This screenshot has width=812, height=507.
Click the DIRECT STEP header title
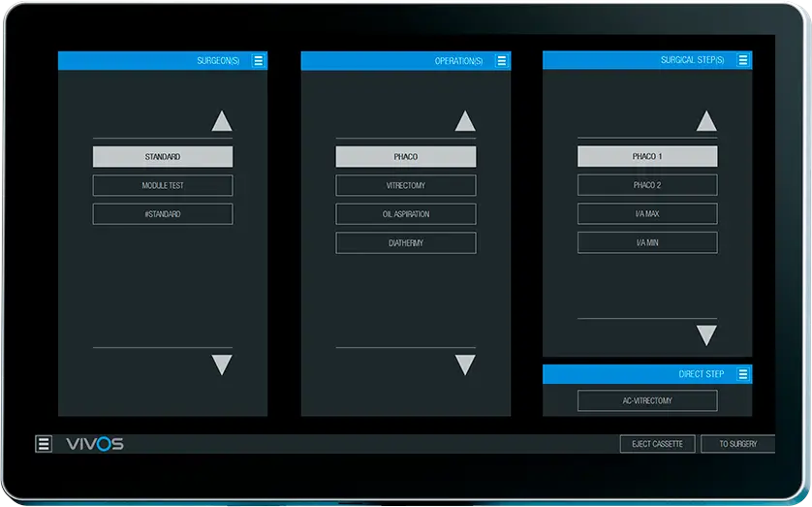pyautogui.click(x=702, y=374)
